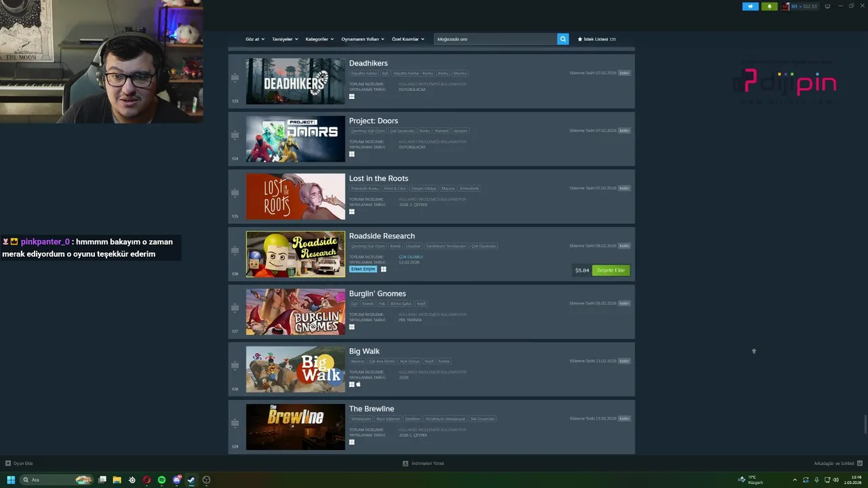Open Oyun Ekle add game button
The width and height of the screenshot is (868, 488).
[x=19, y=464]
